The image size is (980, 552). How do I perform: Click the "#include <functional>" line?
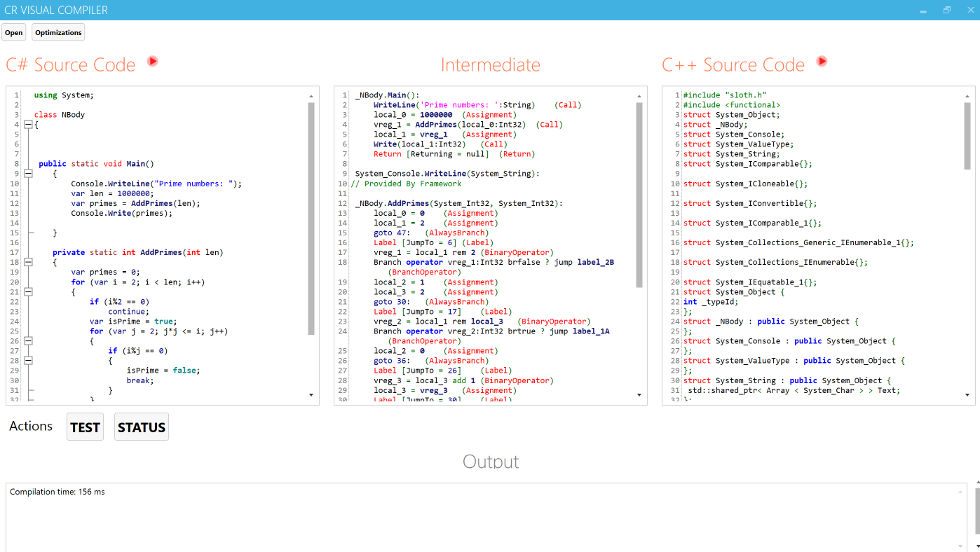tap(732, 105)
